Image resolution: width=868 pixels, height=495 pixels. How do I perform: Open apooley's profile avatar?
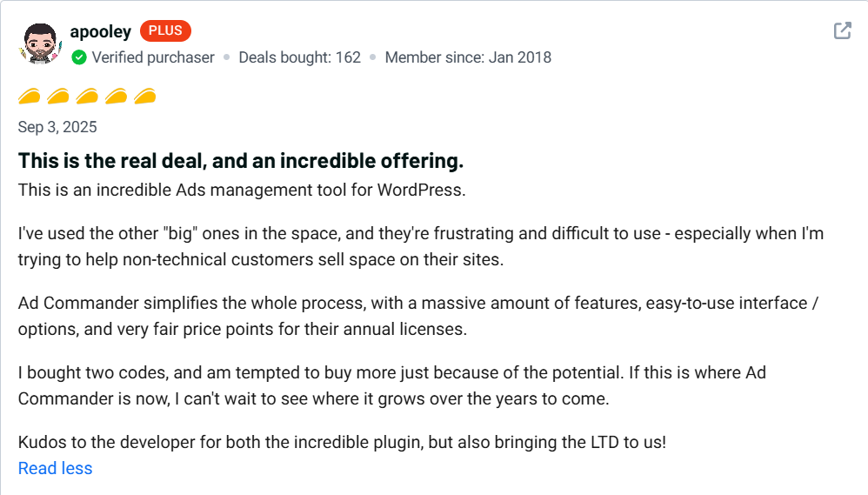click(x=38, y=43)
